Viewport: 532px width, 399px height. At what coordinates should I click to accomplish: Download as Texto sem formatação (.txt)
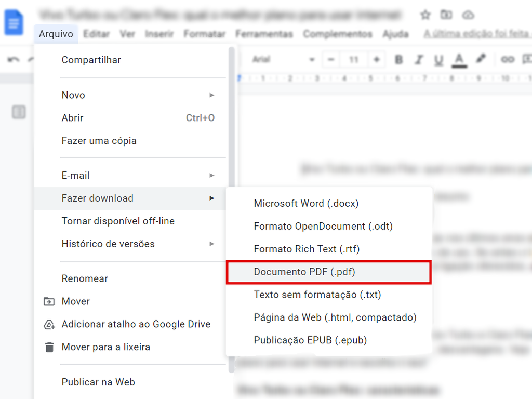[329, 295]
